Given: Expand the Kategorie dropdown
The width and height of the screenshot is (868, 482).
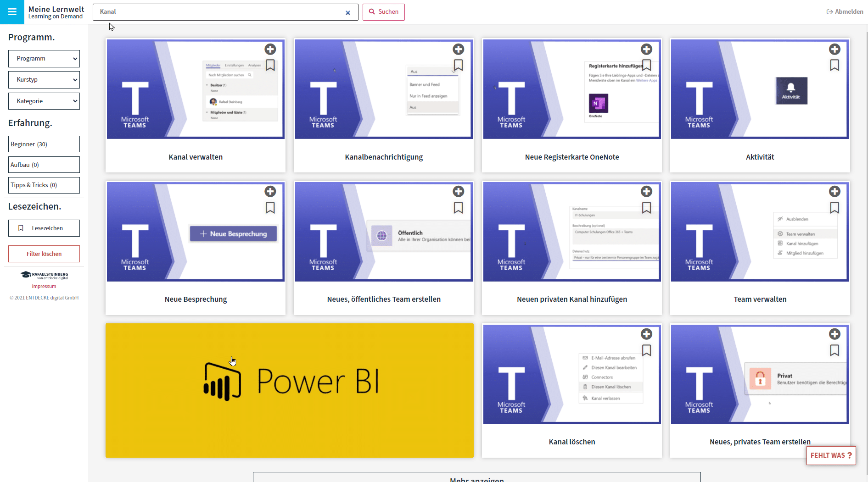Looking at the screenshot, I should tap(44, 101).
